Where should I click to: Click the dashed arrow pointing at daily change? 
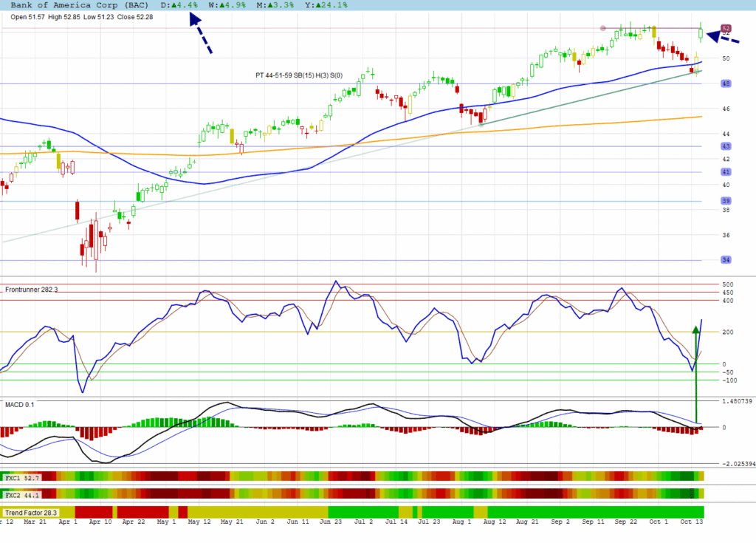point(201,35)
